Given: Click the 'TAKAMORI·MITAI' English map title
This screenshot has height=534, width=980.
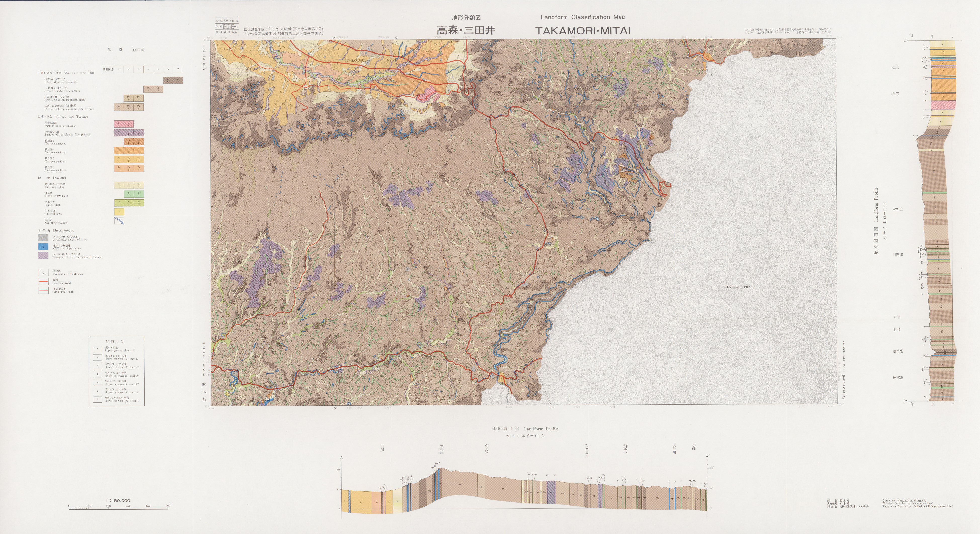Looking at the screenshot, I should coord(583,31).
